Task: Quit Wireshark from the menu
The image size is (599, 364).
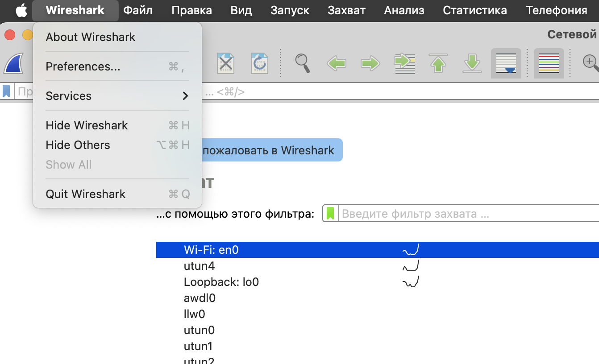Action: coord(85,194)
